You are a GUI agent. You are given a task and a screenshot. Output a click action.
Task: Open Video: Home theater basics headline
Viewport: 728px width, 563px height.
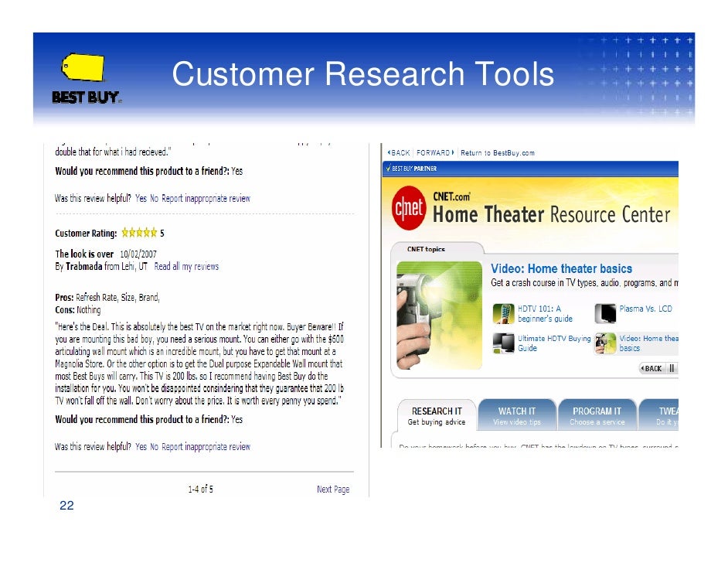coord(561,268)
